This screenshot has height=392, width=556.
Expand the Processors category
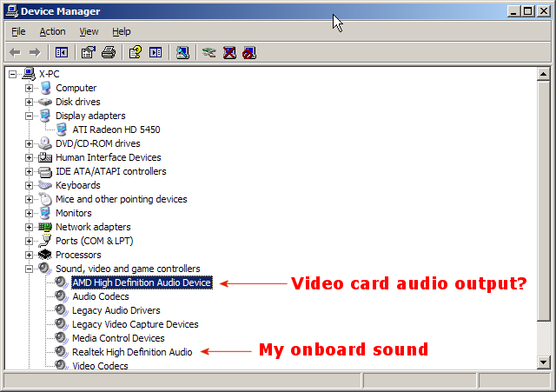pos(30,255)
